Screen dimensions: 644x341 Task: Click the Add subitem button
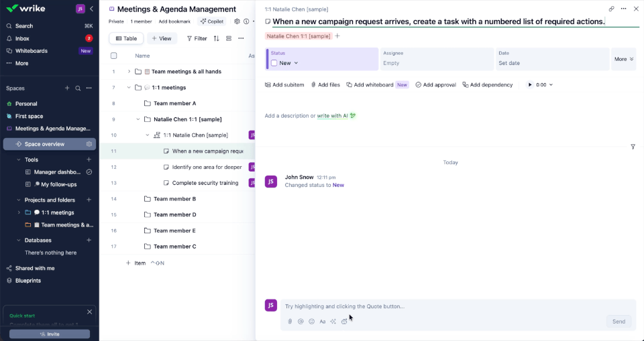[284, 85]
